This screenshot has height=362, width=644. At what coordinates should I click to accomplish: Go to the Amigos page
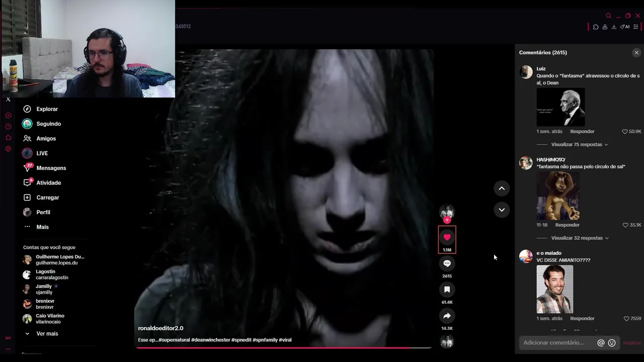39,138
